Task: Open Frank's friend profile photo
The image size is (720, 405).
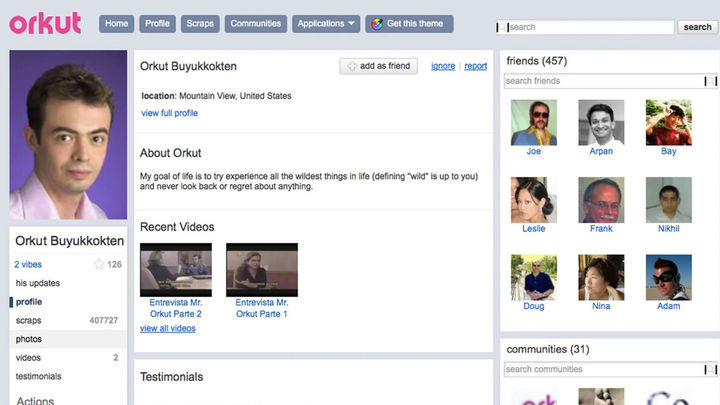Action: [x=601, y=200]
